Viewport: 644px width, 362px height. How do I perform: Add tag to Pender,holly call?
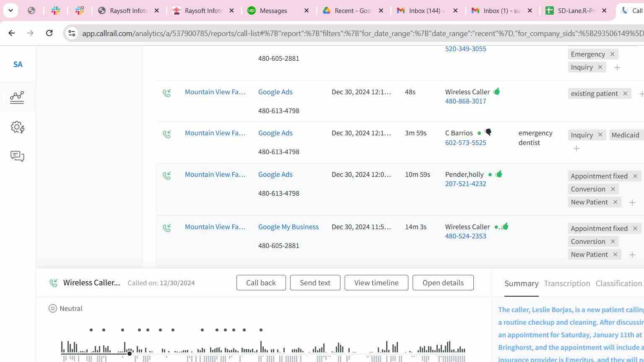[632, 202]
